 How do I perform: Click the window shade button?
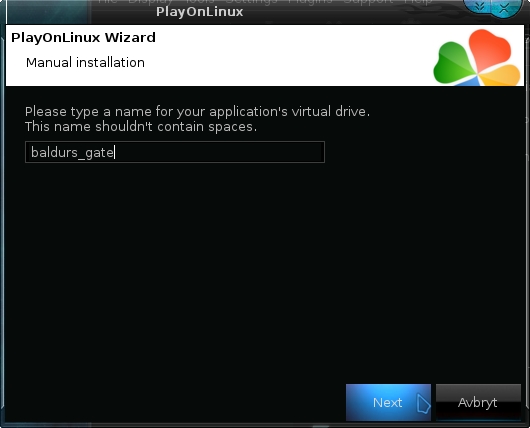(x=479, y=7)
